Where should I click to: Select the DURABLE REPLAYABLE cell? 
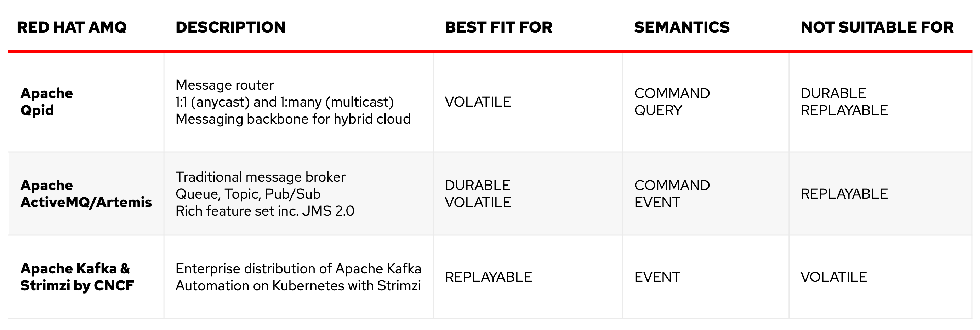(844, 102)
